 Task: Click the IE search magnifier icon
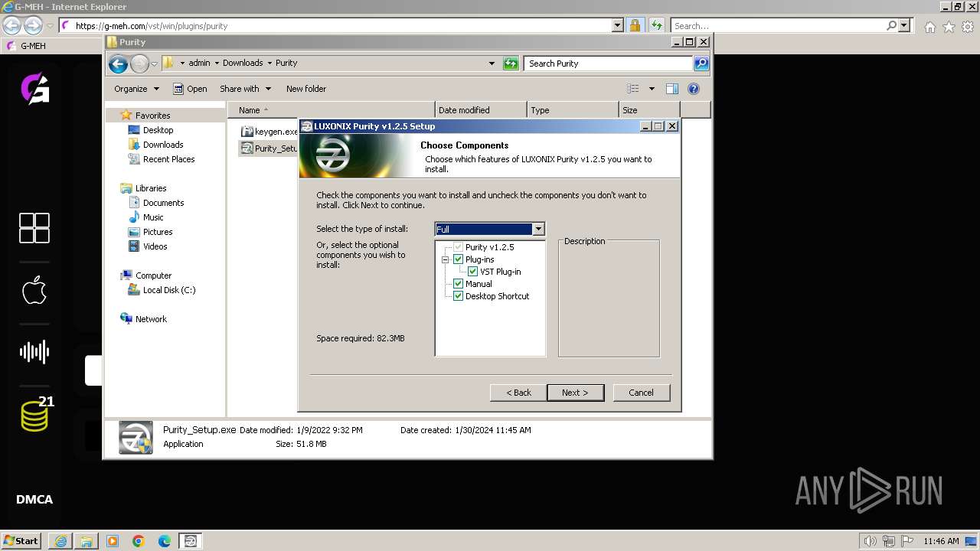pyautogui.click(x=891, y=25)
